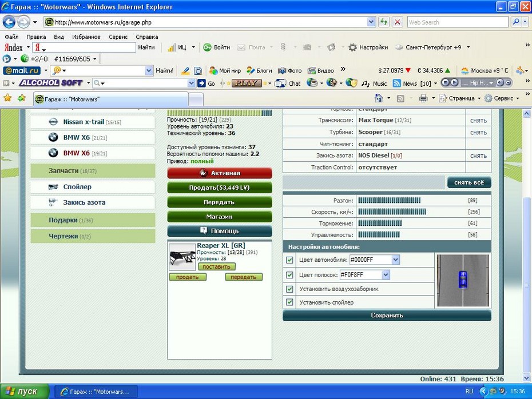
Task: Click the Reaper XL spoiler thumbnail
Action: (182, 257)
